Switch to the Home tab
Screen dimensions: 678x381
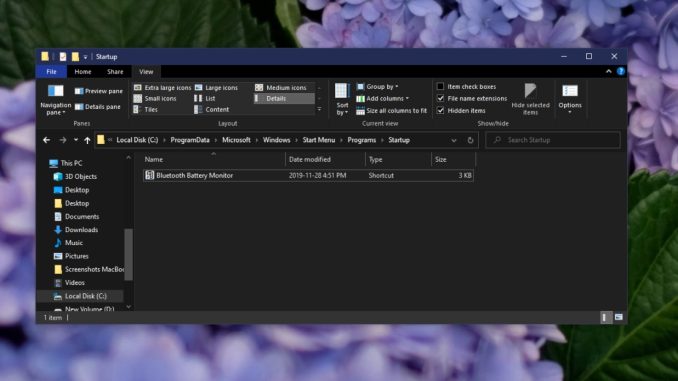point(83,72)
